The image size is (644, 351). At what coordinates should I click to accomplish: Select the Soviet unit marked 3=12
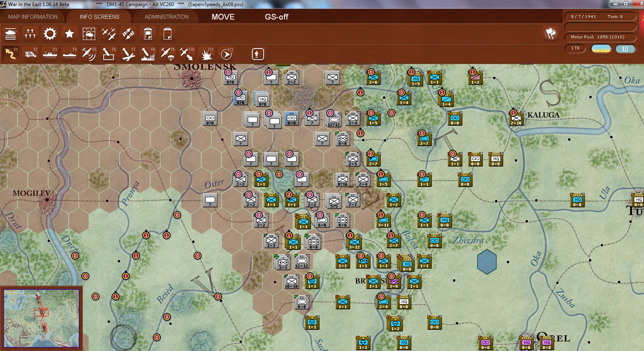354,242
